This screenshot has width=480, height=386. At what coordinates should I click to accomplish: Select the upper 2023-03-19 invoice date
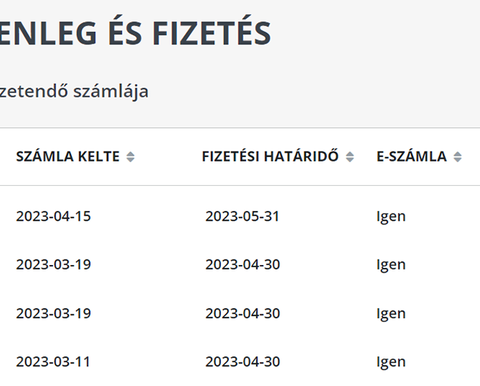click(x=53, y=265)
